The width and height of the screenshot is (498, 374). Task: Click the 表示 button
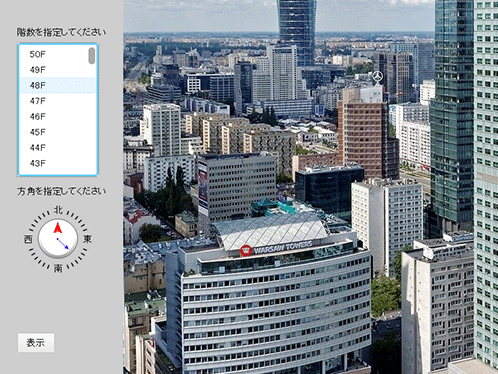coord(36,343)
